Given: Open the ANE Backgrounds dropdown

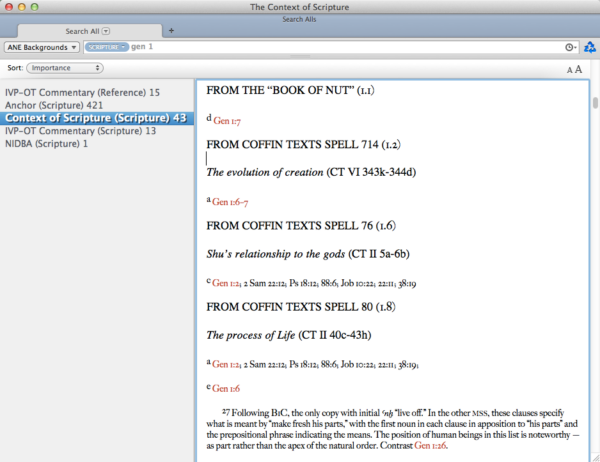Looking at the screenshot, I should (42, 47).
